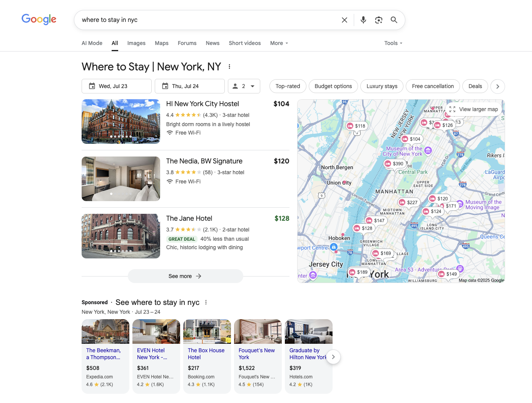Open the check-out date Thu, Jul 24

point(190,86)
